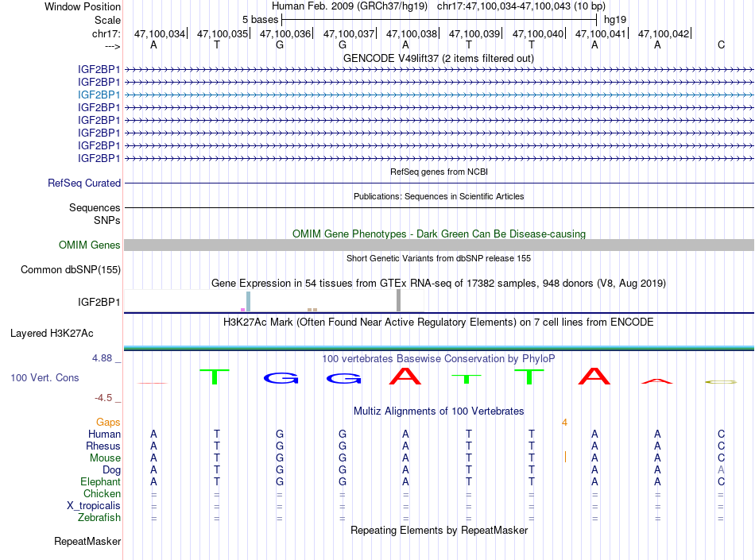755x560 pixels.
Task: Click the orange Gaps label
Action: coord(108,423)
